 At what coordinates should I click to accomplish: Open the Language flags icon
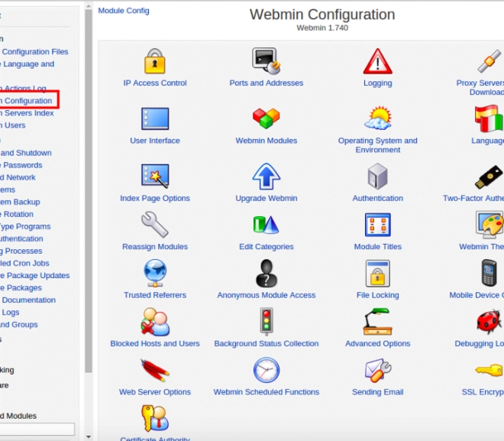tap(489, 118)
